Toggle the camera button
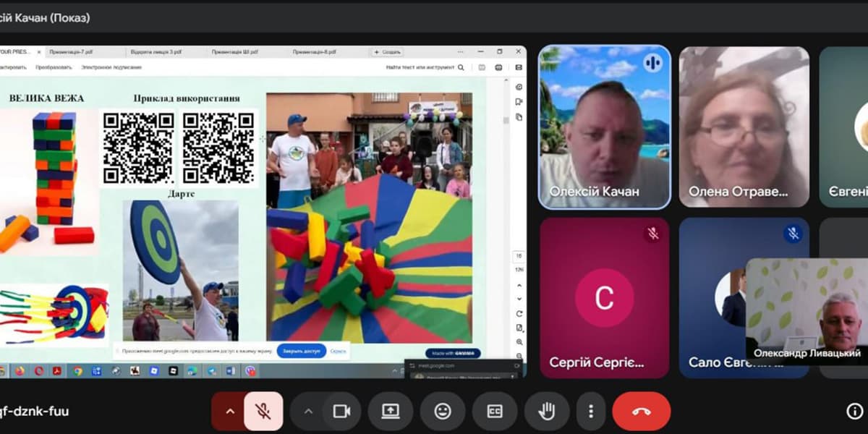 tap(341, 411)
